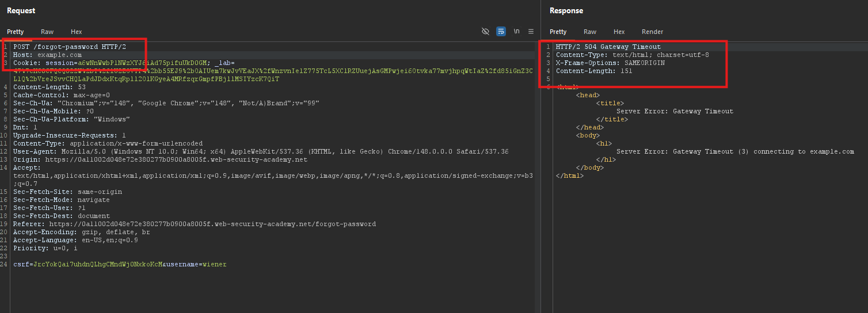Click 'Content-Type: text/html; charset=utf-8' response header

(x=633, y=55)
